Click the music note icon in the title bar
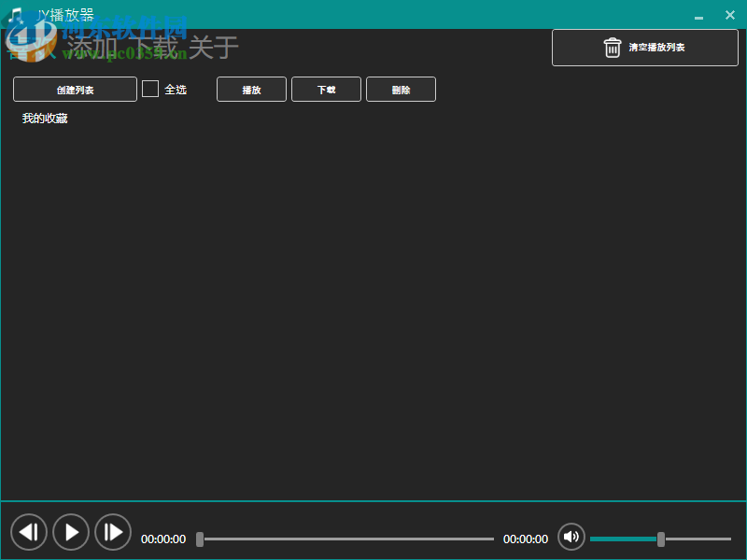 pos(15,15)
